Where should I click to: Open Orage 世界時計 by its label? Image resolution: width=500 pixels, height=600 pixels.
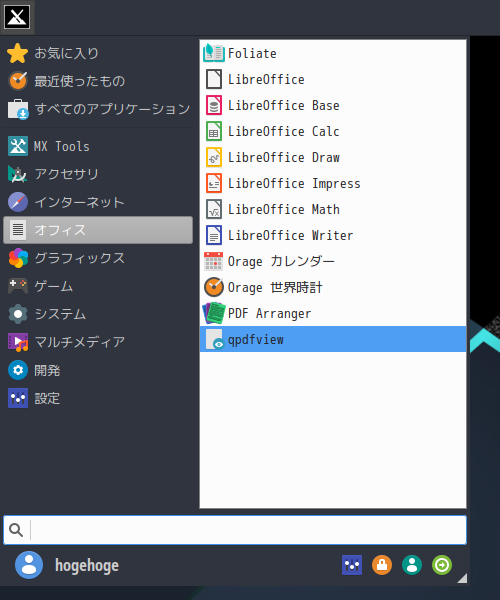pyautogui.click(x=275, y=287)
